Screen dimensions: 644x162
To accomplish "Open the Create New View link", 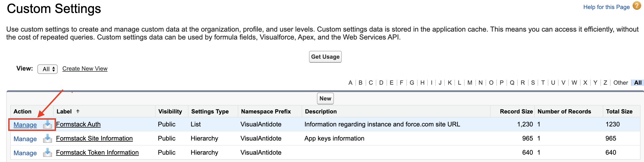I will [85, 69].
